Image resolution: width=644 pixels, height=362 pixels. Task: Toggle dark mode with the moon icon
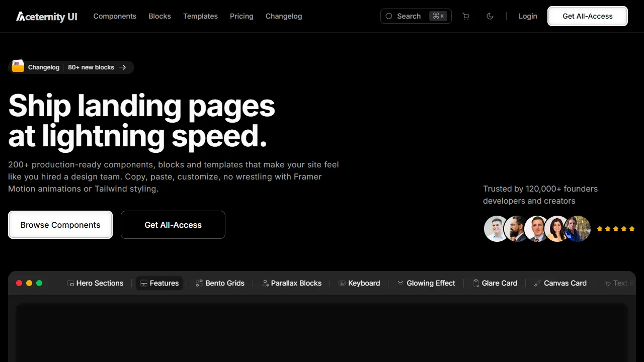490,16
